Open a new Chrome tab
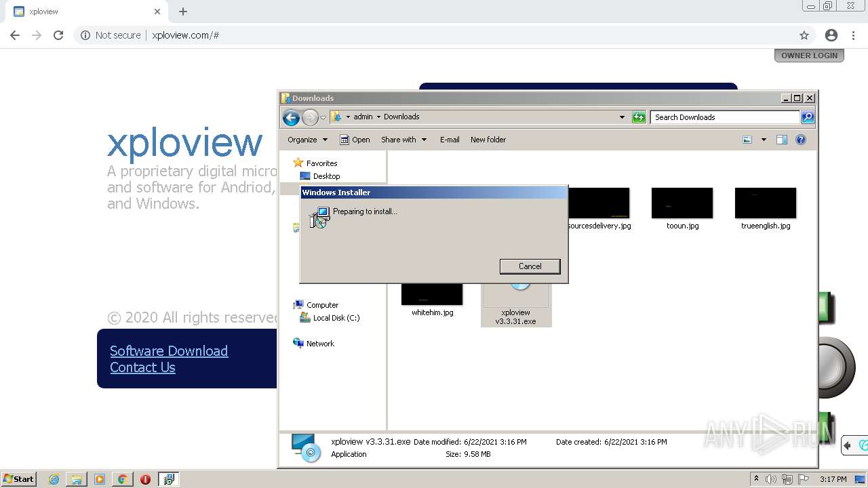This screenshot has width=868, height=488. pyautogui.click(x=183, y=12)
